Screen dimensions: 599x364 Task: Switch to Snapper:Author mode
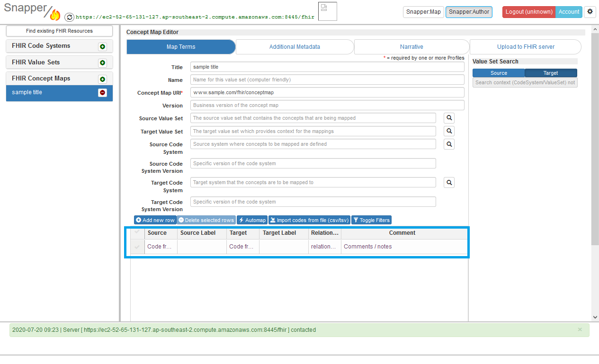tap(469, 12)
